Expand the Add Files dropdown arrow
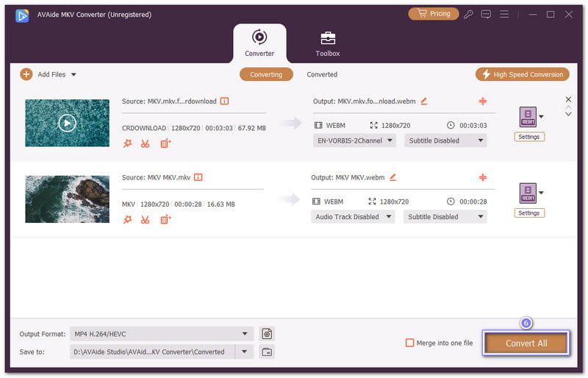 point(73,75)
